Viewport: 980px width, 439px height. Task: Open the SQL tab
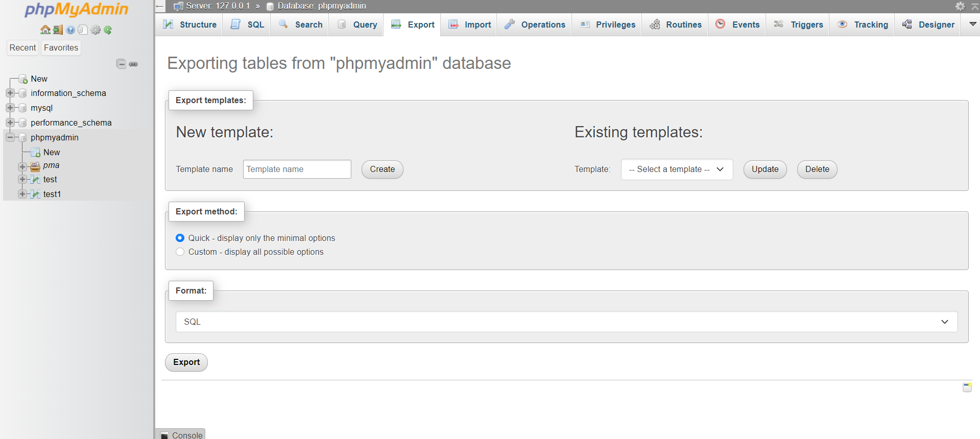(x=248, y=25)
